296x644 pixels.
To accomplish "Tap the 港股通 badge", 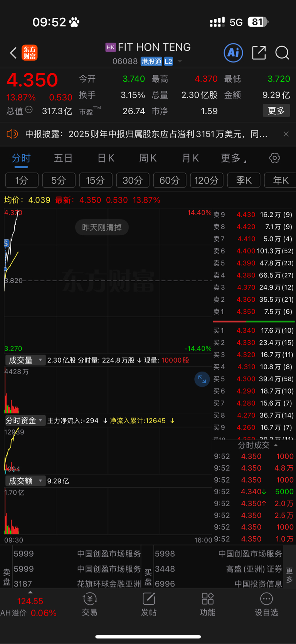I will [x=151, y=61].
